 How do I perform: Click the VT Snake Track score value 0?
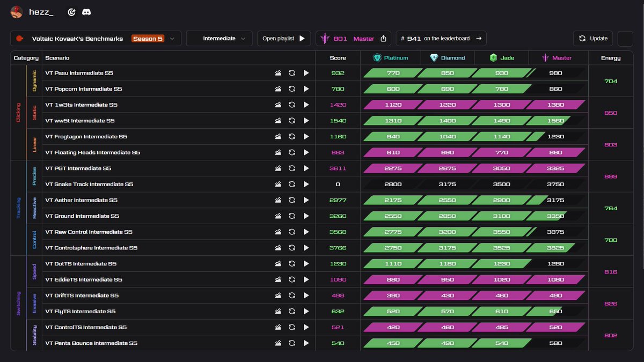(338, 184)
